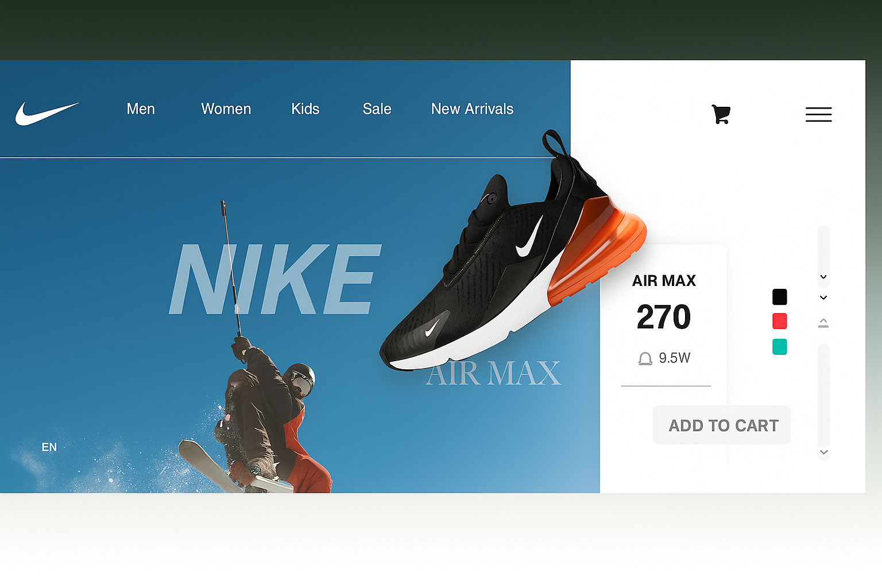The height and width of the screenshot is (588, 882).
Task: Click the AIR MAX product title on the card
Action: 664,281
